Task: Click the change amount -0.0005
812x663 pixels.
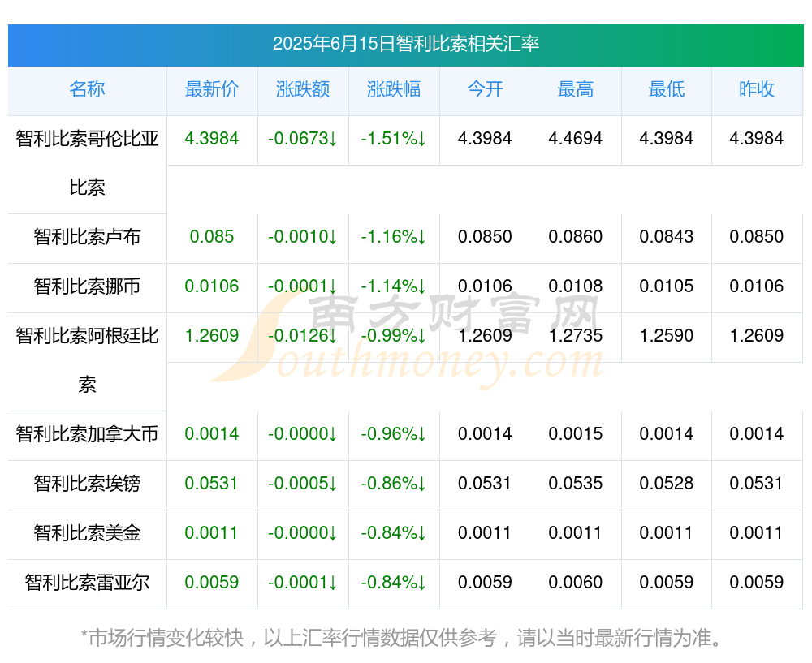Action: (303, 484)
